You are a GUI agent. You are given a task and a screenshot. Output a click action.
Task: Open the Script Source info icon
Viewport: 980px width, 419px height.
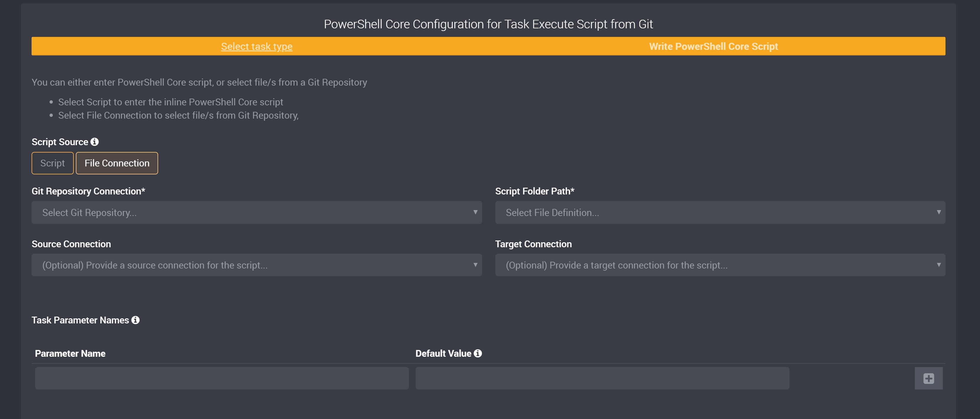point(94,142)
